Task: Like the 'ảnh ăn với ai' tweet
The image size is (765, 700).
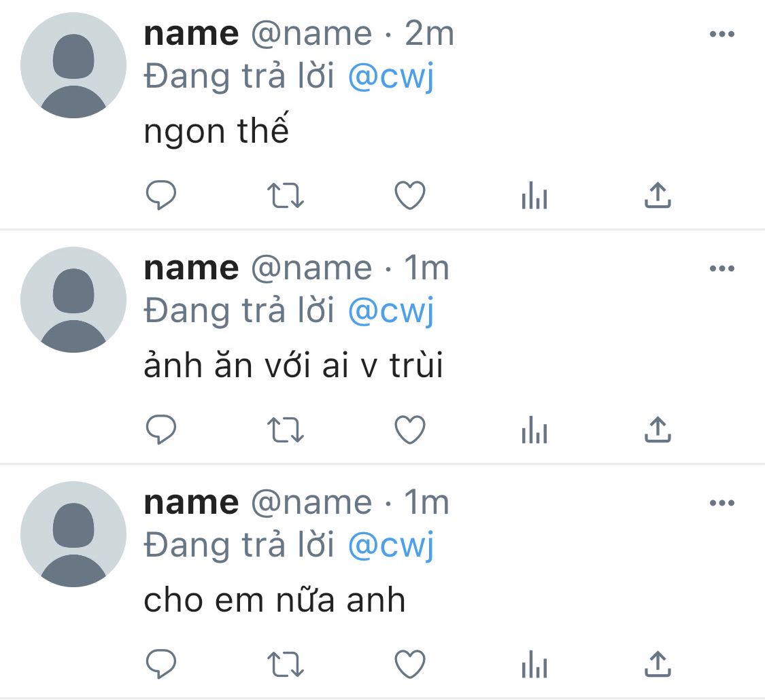Action: point(410,430)
